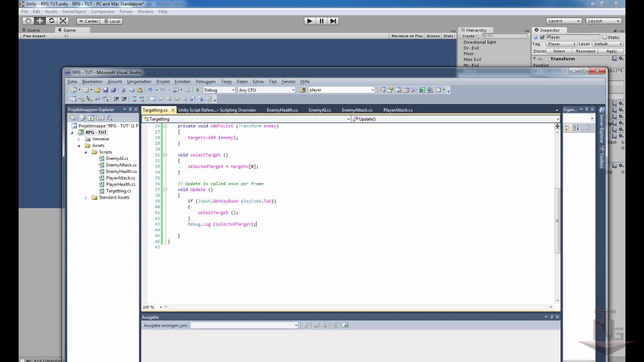Open the Debug configuration dropdown
The image size is (644, 362).
pyautogui.click(x=219, y=90)
